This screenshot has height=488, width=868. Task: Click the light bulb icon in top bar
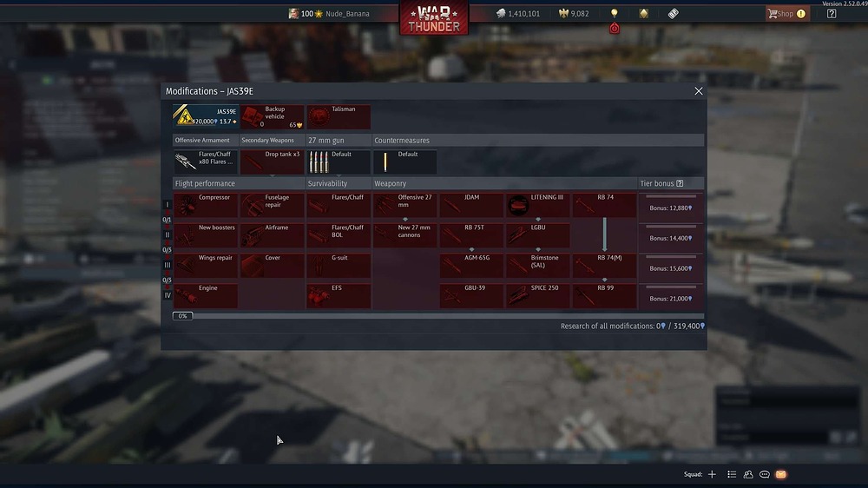[x=615, y=14]
